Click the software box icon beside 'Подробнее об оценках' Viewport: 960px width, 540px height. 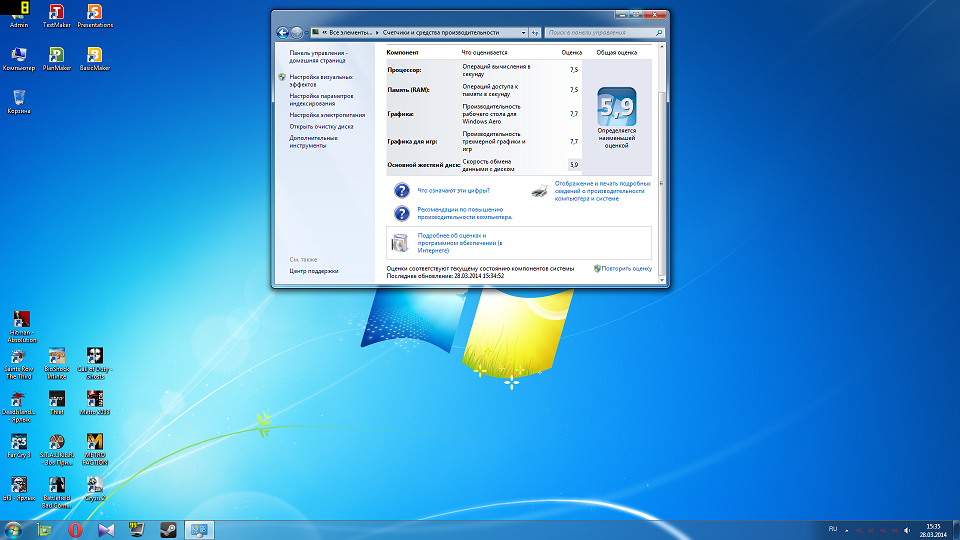[x=400, y=243]
